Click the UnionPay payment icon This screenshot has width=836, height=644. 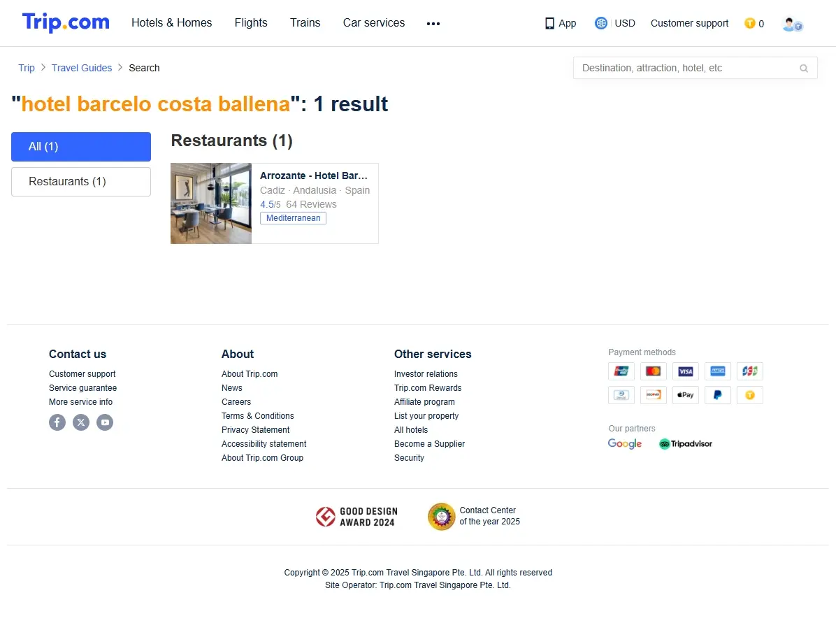[x=621, y=371]
